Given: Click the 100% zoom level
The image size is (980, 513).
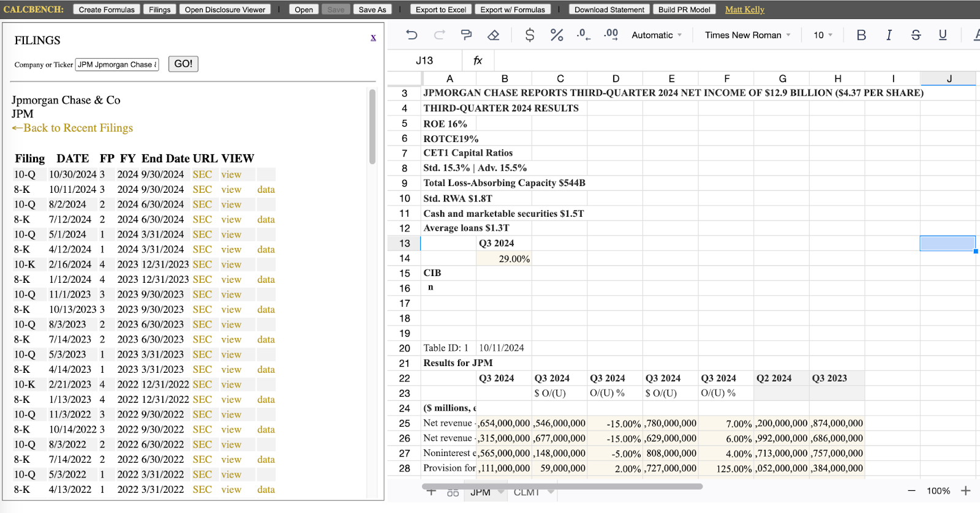Looking at the screenshot, I should 938,491.
